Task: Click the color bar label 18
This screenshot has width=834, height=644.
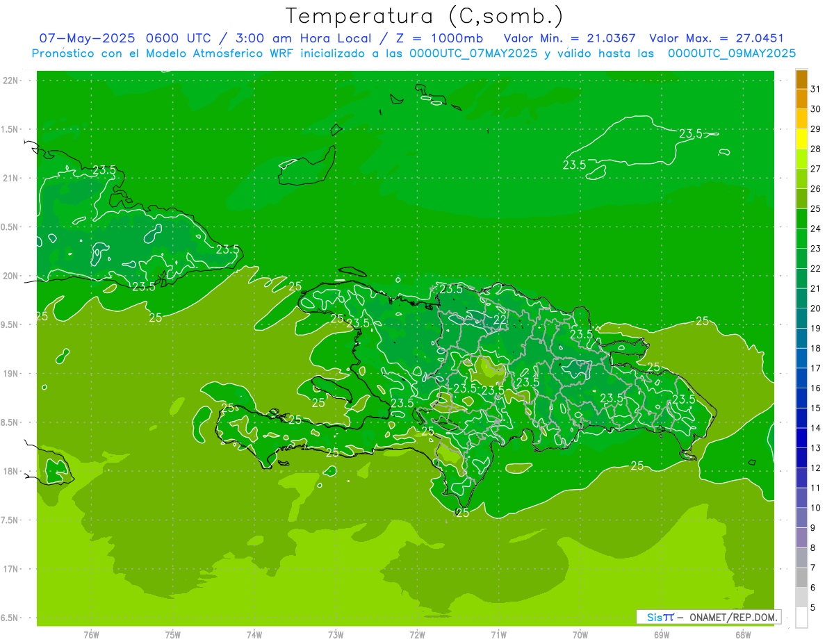Action: [x=816, y=348]
